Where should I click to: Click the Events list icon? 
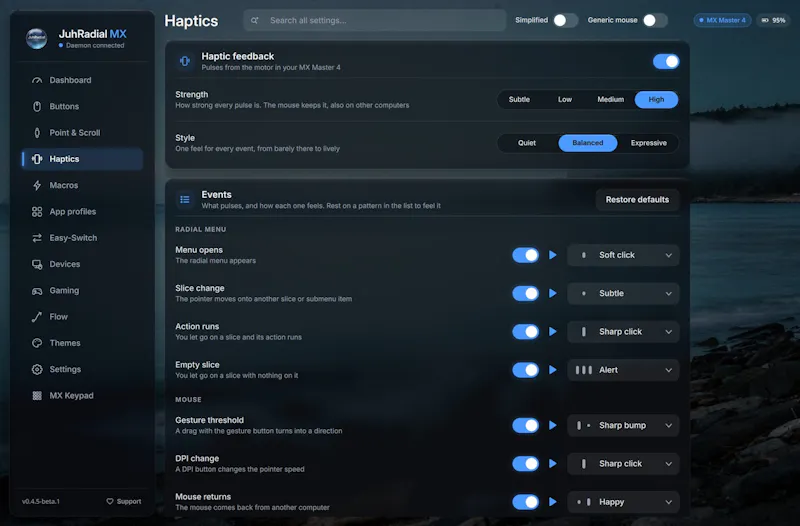pyautogui.click(x=185, y=199)
